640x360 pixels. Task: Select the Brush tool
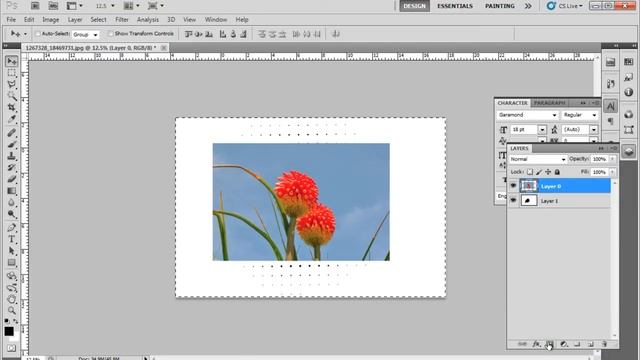pos(11,144)
